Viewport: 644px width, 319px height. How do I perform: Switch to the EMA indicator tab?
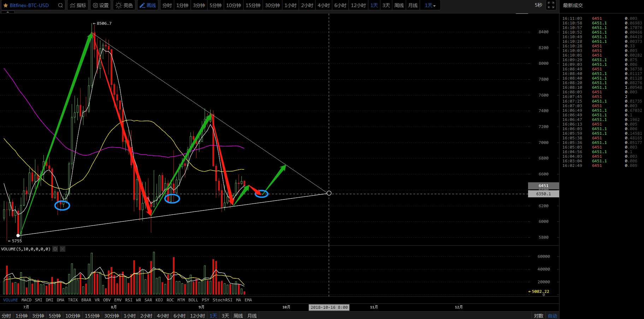[x=248, y=300]
